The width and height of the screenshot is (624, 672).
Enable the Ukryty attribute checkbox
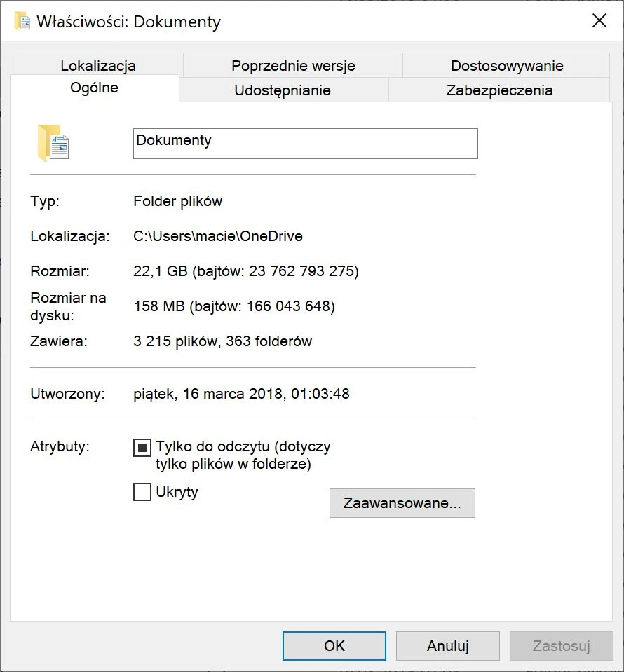(x=142, y=492)
